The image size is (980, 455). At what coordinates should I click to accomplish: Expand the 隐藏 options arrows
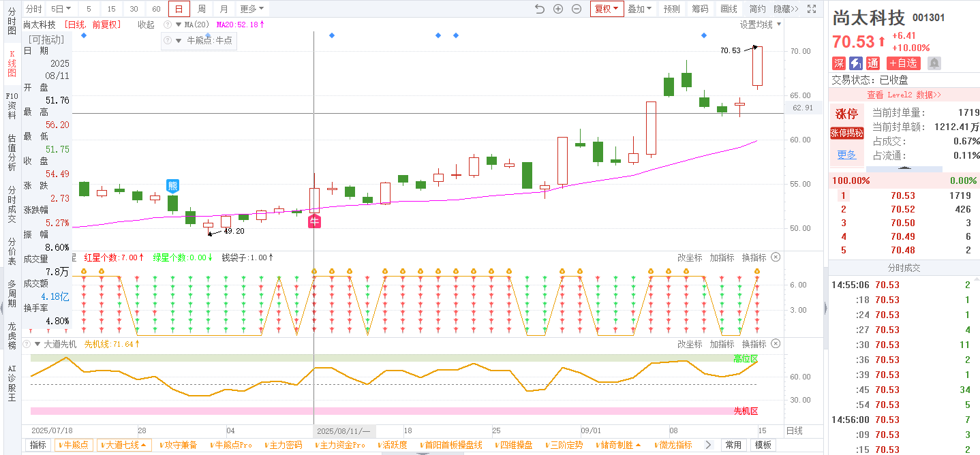pyautogui.click(x=786, y=9)
